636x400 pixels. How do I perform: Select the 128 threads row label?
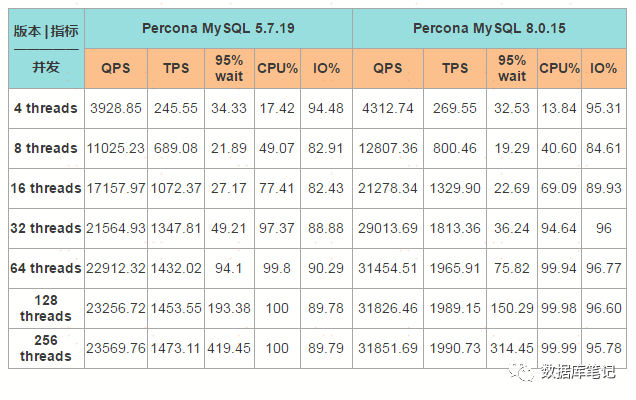pyautogui.click(x=46, y=308)
